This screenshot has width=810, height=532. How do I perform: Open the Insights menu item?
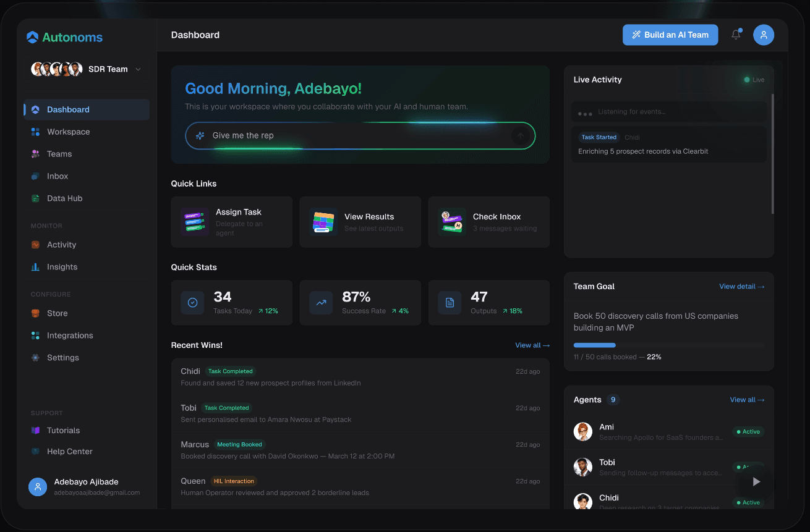87,267
